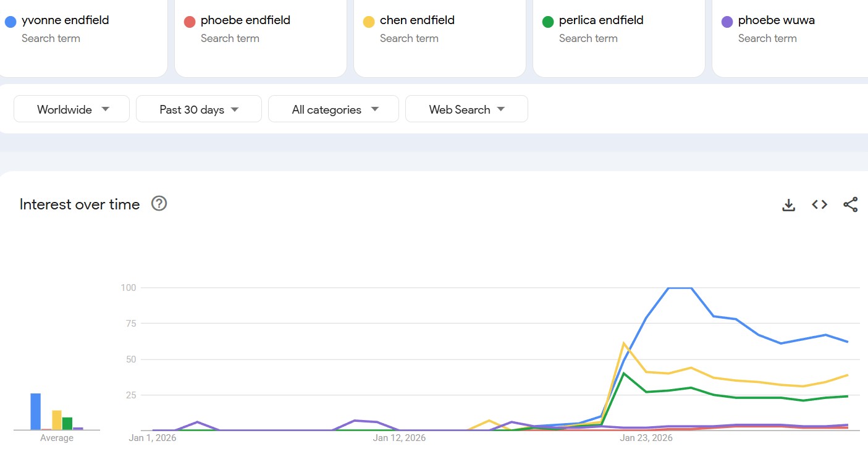Click the blue bar in the Average chart
868x462 pixels.
pyautogui.click(x=36, y=411)
